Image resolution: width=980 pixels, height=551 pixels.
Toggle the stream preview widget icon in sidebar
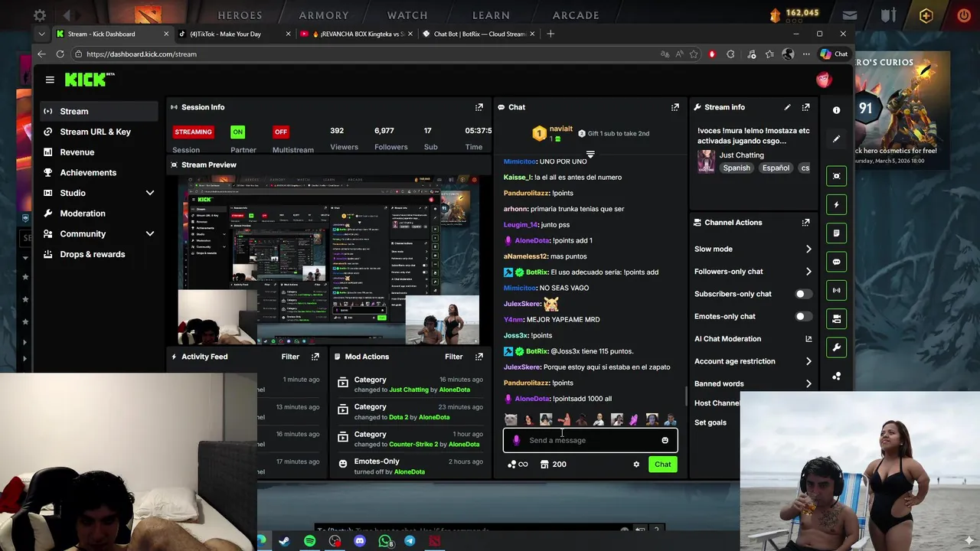click(836, 176)
